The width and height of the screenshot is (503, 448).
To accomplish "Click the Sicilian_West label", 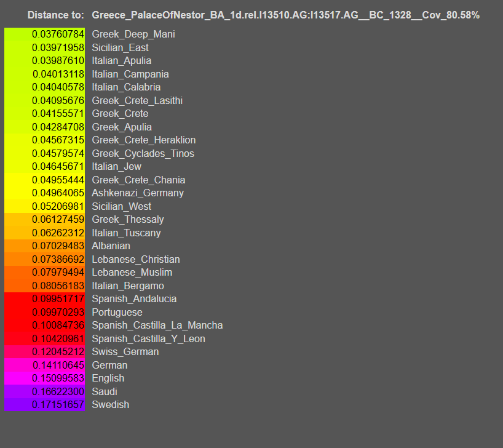I will point(121,206).
